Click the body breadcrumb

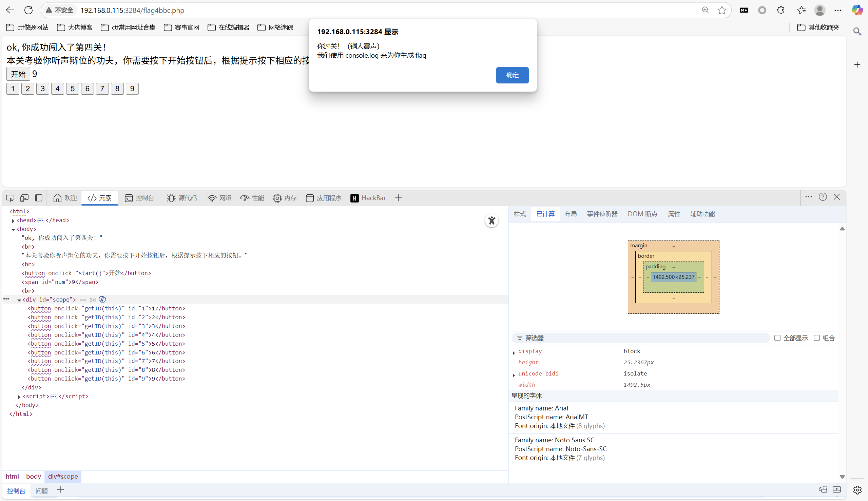tap(33, 476)
